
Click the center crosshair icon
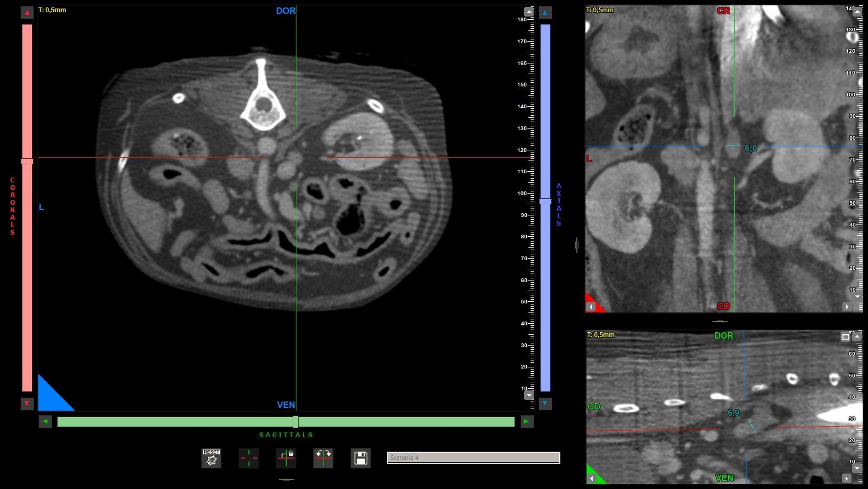(x=248, y=458)
